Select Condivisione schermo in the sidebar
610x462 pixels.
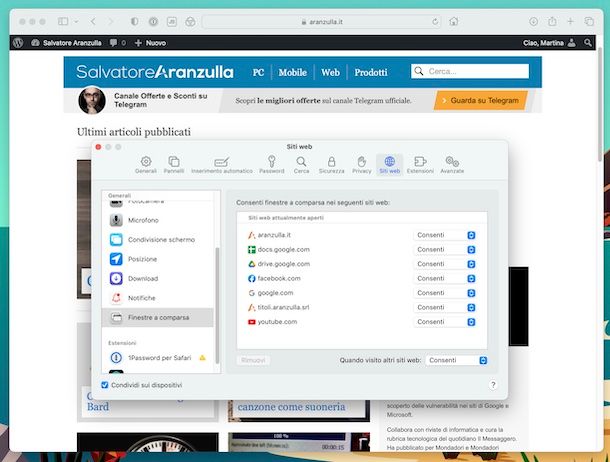point(158,240)
